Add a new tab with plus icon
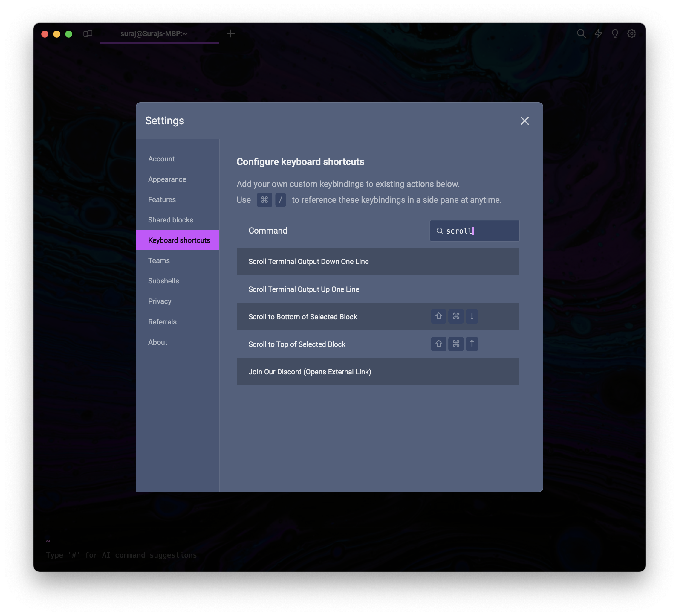 (x=230, y=33)
